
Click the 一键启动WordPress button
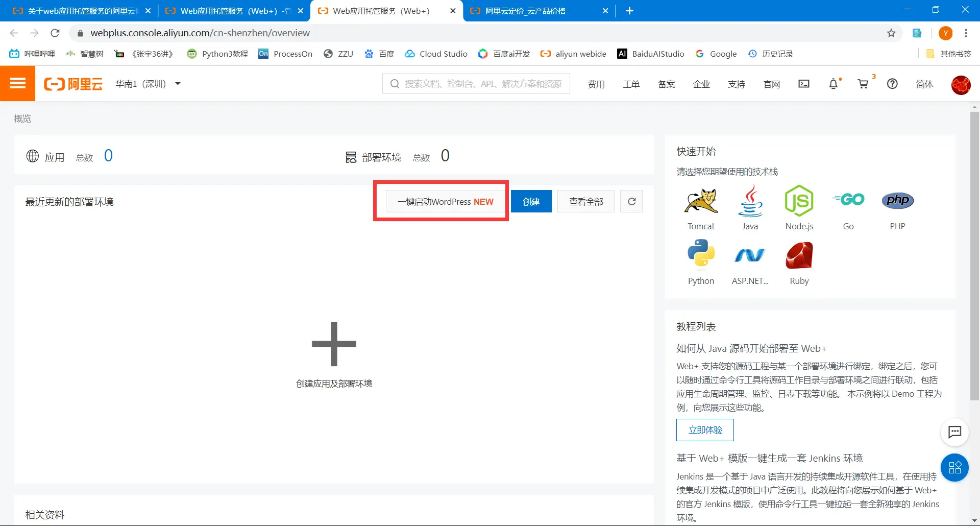point(445,202)
